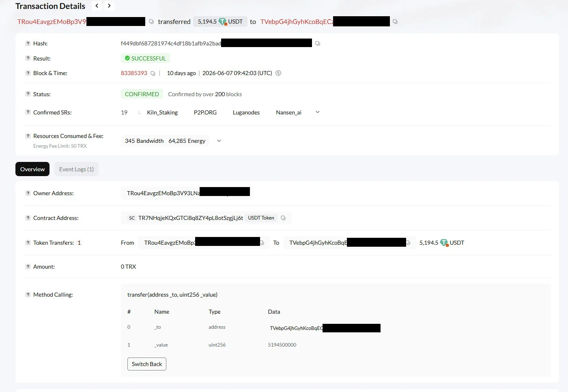
Task: Click the CONFIRMED status badge
Action: [x=142, y=94]
